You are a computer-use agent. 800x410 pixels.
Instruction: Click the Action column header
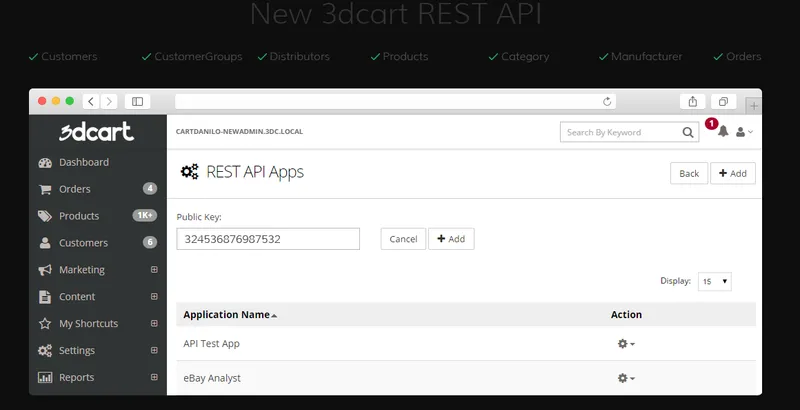click(626, 315)
